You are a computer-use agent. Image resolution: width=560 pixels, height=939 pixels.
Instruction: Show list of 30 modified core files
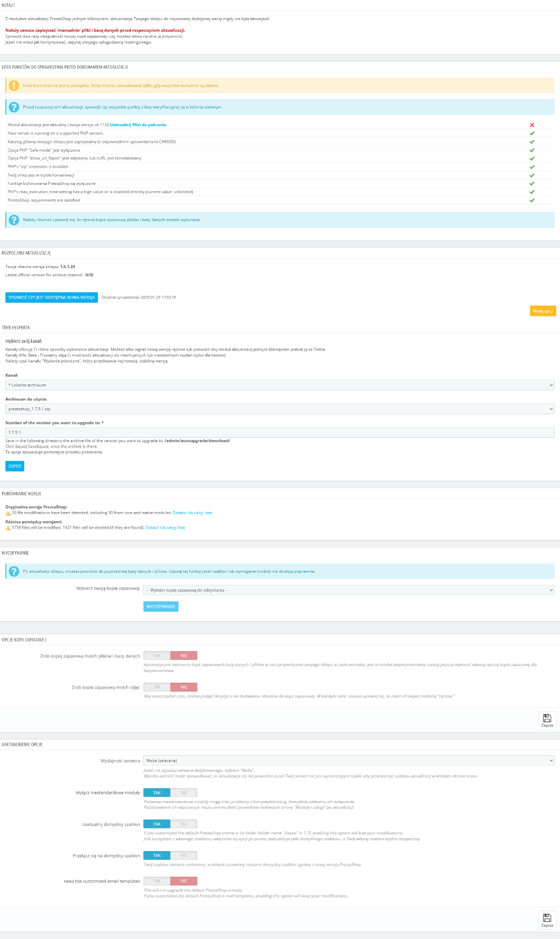tap(192, 513)
